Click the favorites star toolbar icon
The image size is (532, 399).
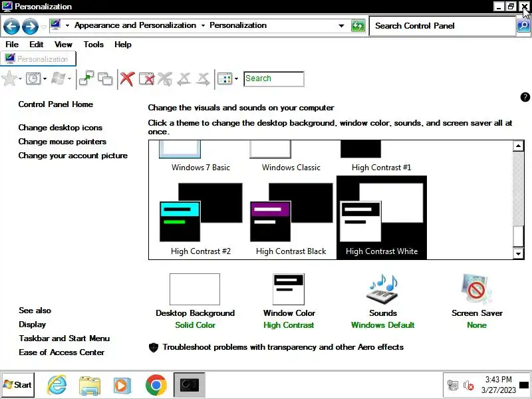coord(9,78)
